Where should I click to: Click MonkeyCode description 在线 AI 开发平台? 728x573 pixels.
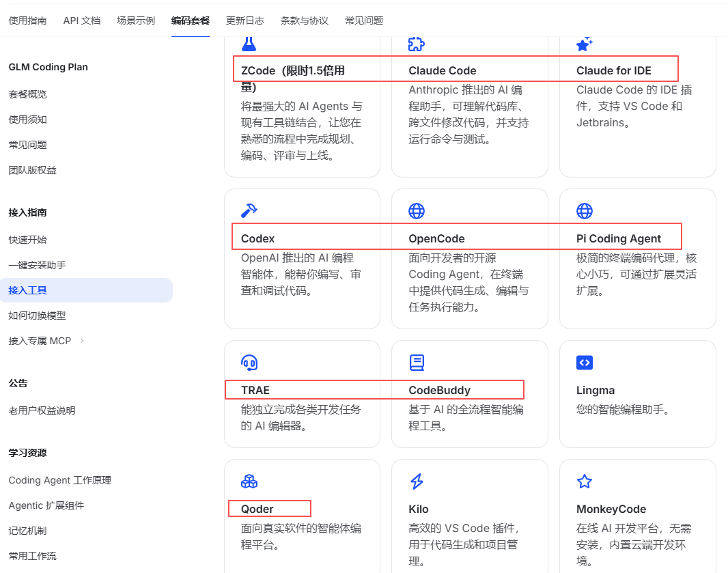[x=634, y=545]
